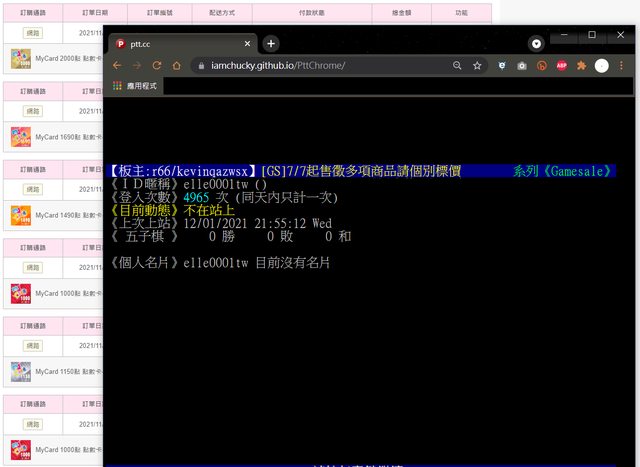Viewport: 640px width, 467px height.
Task: Click the AdBlock Plus extension icon
Action: tap(561, 65)
